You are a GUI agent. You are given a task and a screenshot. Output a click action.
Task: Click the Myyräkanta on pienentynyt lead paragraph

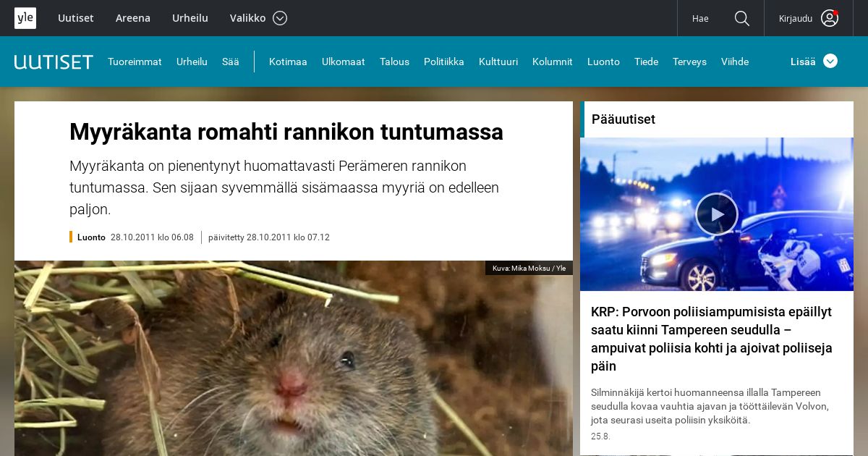point(284,187)
